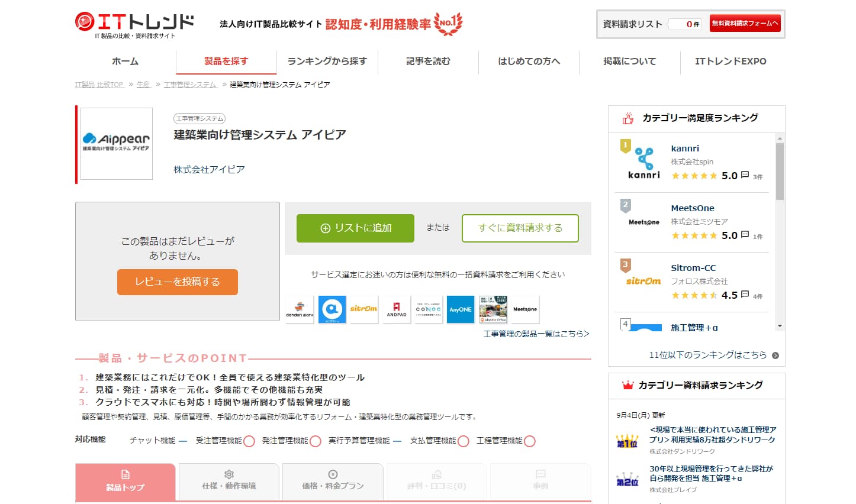This screenshot has height=504, width=856.
Task: Click the thumbs-up icon beside カテゴリー満足度ランキング
Action: click(x=628, y=118)
